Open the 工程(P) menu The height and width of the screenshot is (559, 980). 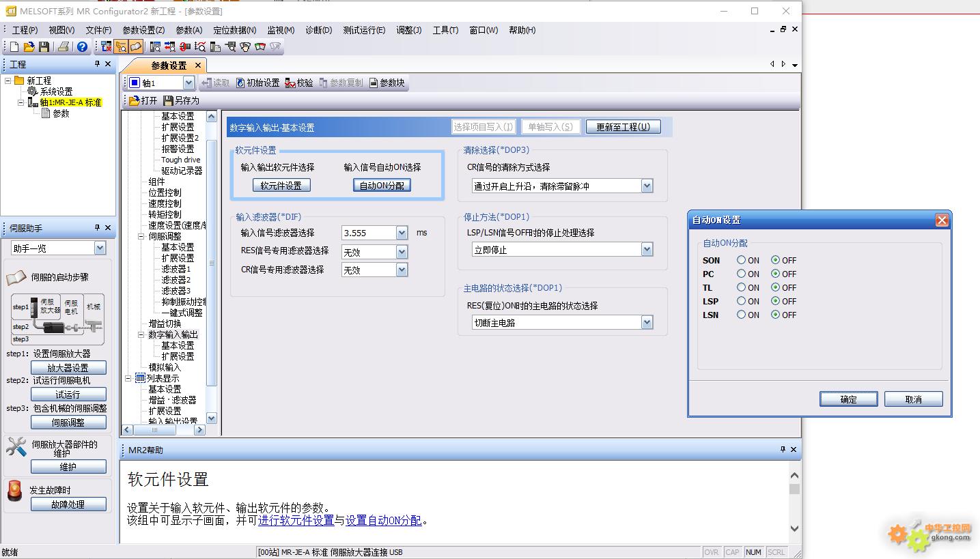pyautogui.click(x=25, y=30)
